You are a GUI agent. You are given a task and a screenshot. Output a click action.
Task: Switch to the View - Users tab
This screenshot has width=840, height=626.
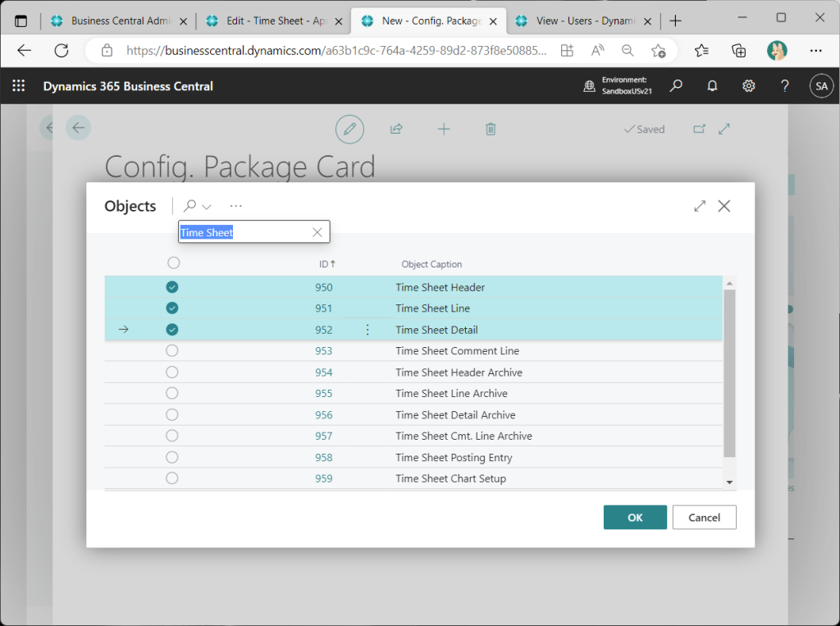[x=583, y=21]
